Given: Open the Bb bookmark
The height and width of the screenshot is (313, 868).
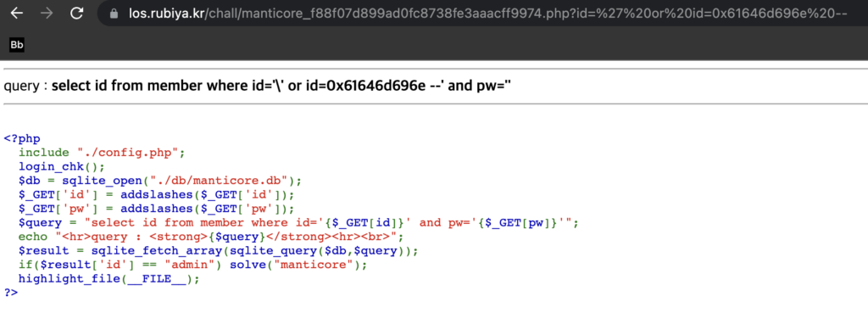Looking at the screenshot, I should pos(17,45).
